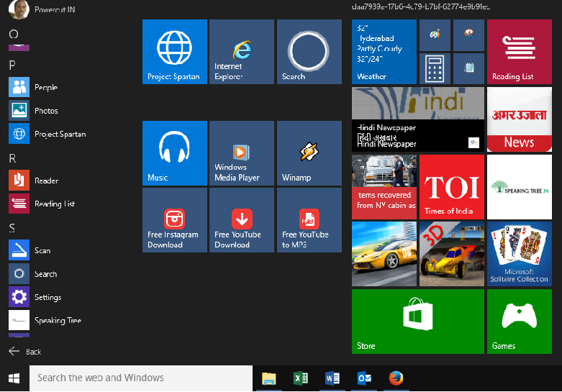Open the Speaking Tree.in white tile

(x=520, y=187)
